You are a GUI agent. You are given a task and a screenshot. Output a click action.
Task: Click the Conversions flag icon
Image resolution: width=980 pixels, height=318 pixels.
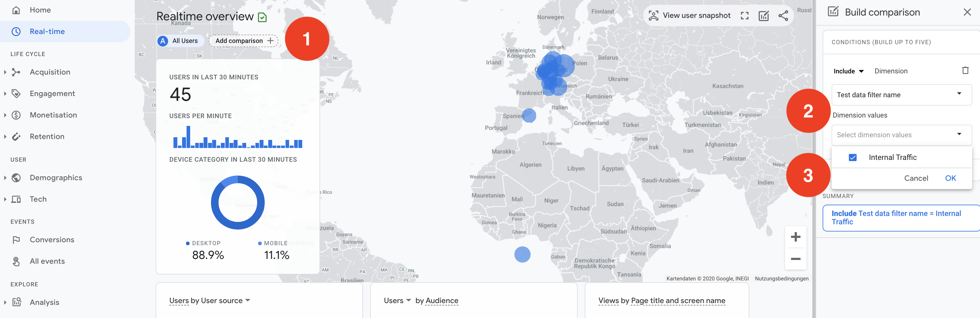16,240
